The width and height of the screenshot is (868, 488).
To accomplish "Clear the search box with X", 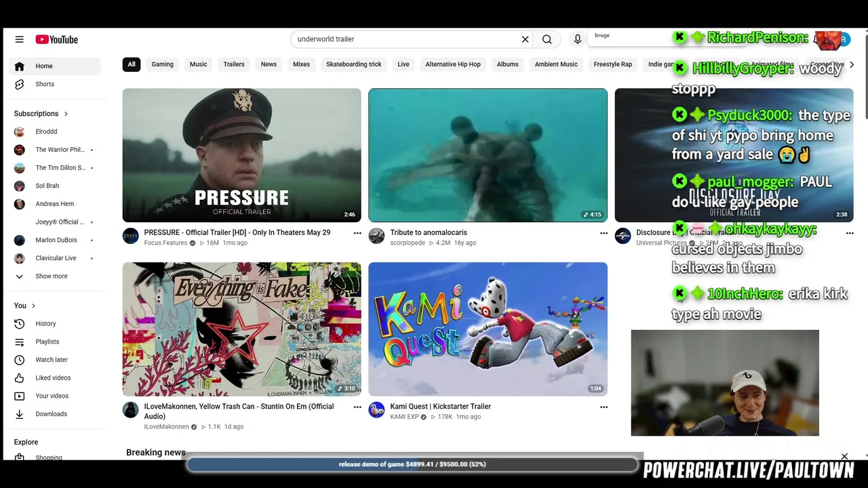I will tap(525, 39).
